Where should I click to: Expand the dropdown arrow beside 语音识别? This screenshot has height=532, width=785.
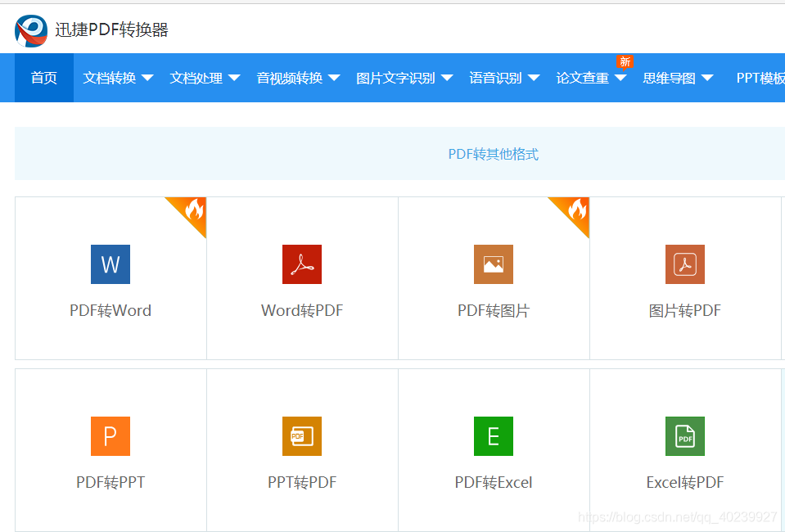(534, 78)
